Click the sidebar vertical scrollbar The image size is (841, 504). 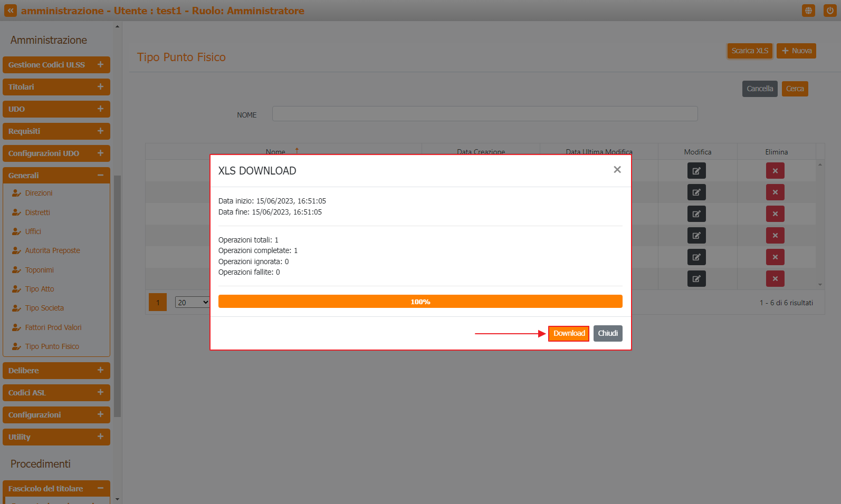click(x=117, y=295)
